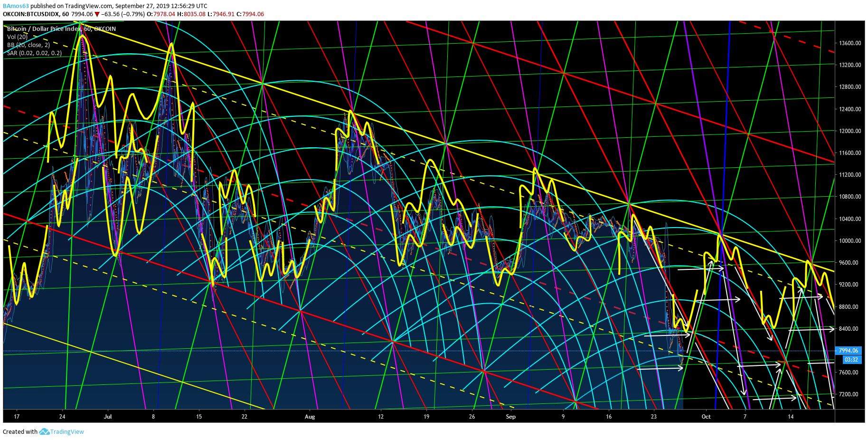This screenshot has height=440, width=868.
Task: Click the low value L:7946.91
Action: pyautogui.click(x=221, y=14)
